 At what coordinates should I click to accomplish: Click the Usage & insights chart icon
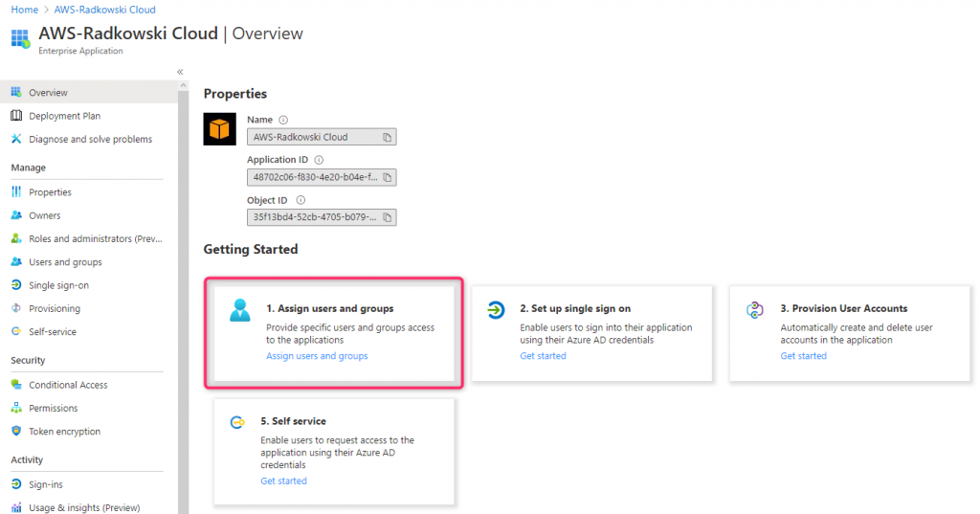(16, 507)
